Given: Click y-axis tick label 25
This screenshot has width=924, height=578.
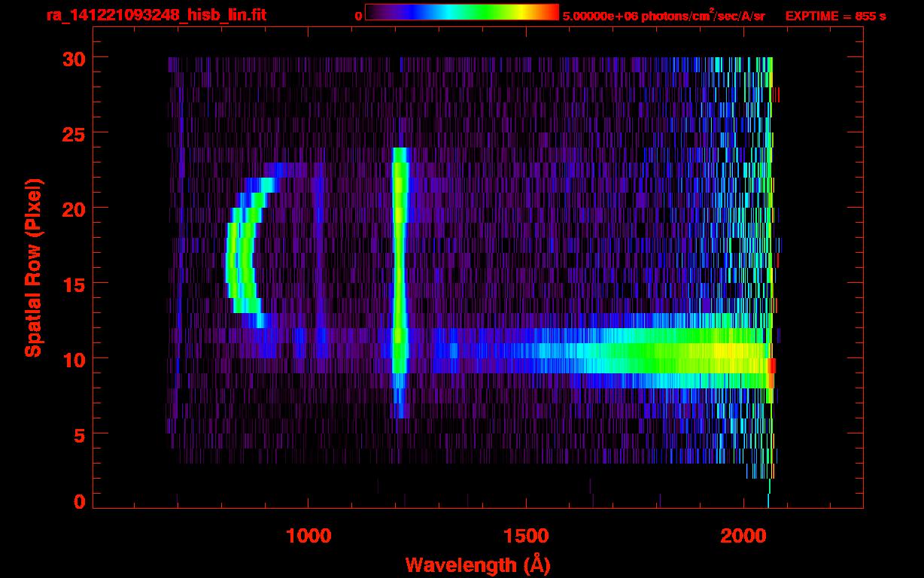Looking at the screenshot, I should 74,133.
